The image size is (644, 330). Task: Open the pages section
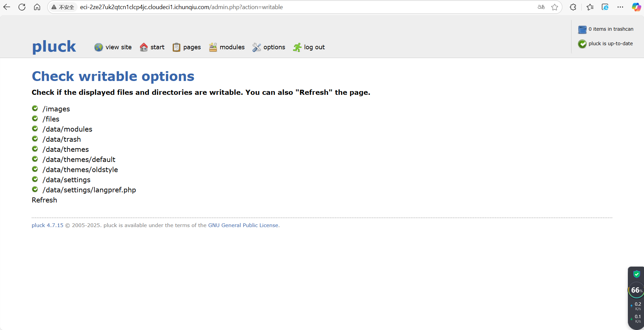(192, 47)
